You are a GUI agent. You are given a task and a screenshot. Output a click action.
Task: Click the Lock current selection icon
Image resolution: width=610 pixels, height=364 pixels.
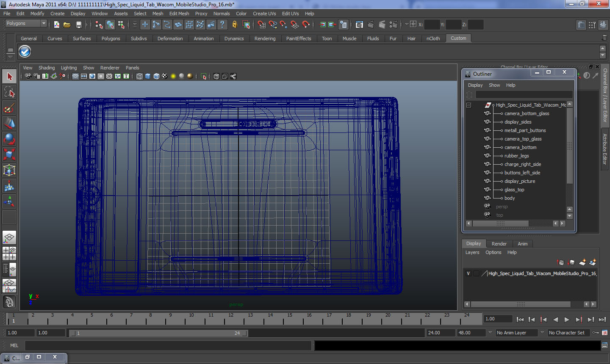234,25
